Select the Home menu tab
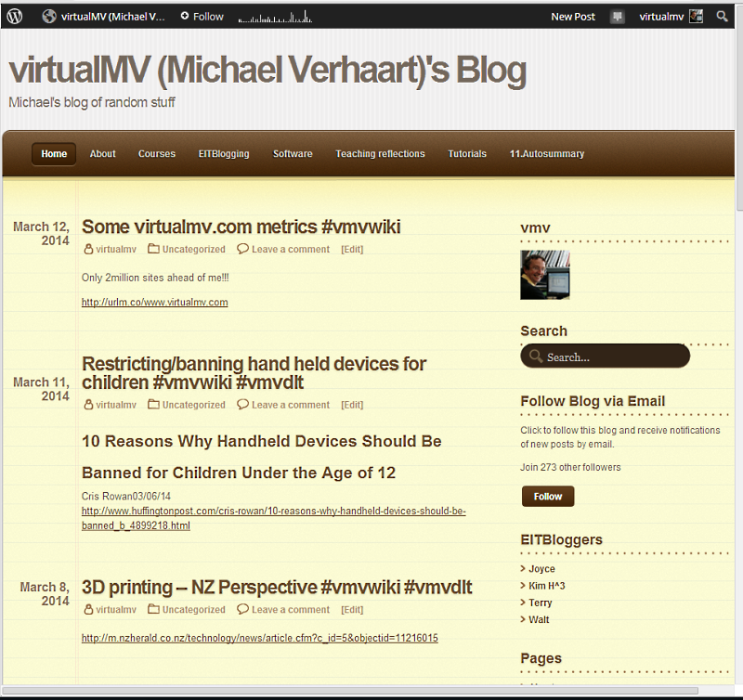The image size is (743, 700). pyautogui.click(x=54, y=154)
